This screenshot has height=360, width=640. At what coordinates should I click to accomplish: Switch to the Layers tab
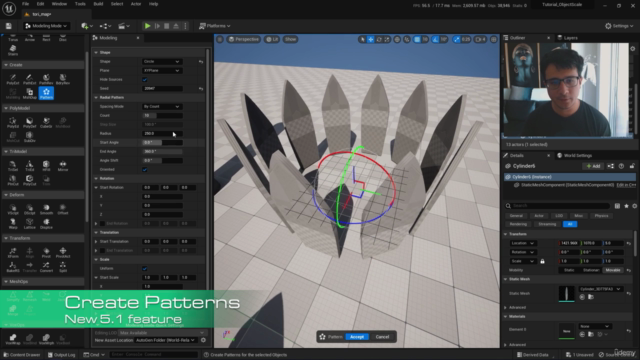tap(570, 38)
